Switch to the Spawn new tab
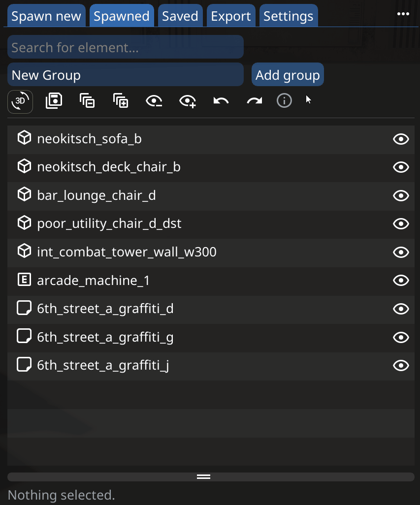This screenshot has width=420, height=505. [46, 16]
